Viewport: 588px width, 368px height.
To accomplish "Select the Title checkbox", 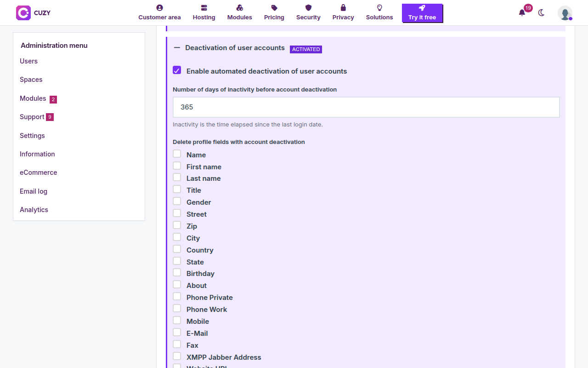I will pos(177,189).
